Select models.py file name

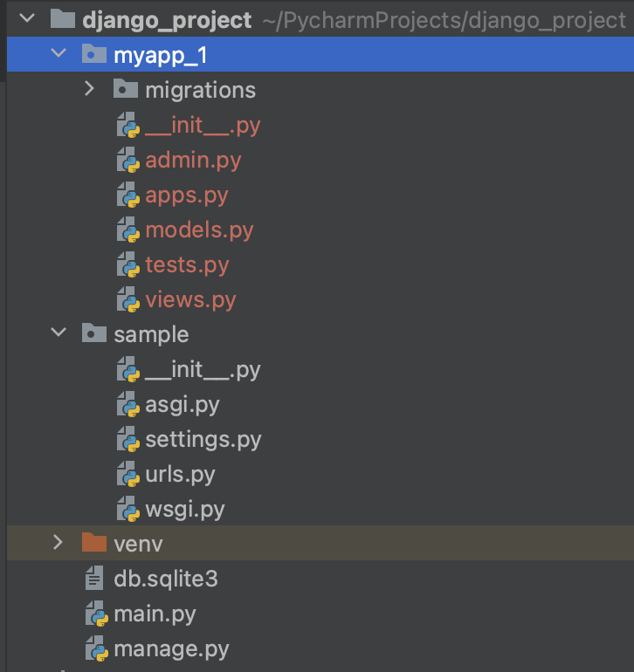[x=199, y=230]
